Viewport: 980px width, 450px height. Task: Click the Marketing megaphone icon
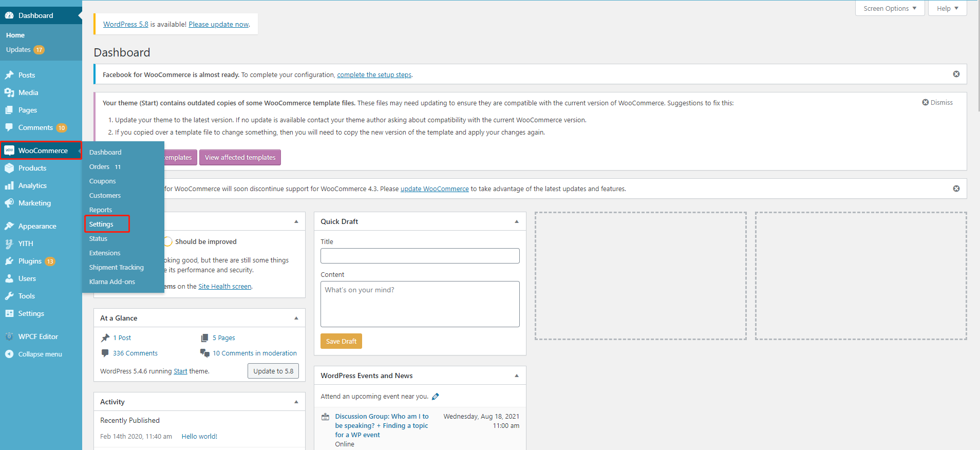click(x=9, y=203)
